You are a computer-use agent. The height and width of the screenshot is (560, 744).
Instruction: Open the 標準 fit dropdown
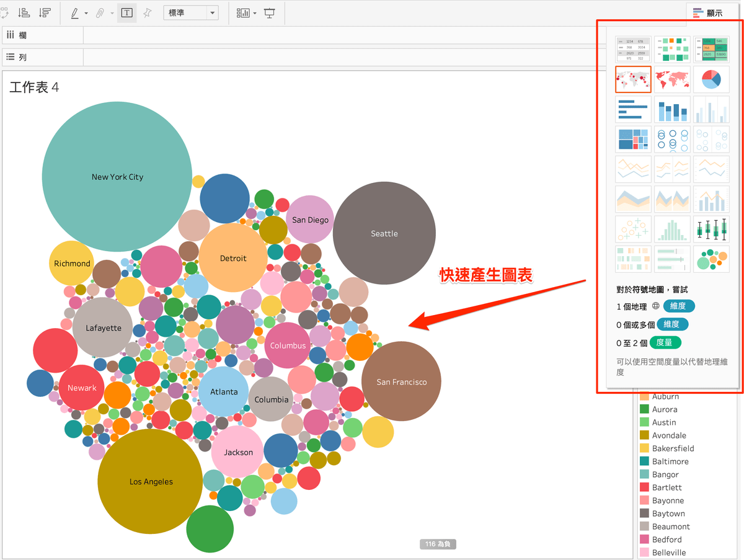tap(191, 12)
